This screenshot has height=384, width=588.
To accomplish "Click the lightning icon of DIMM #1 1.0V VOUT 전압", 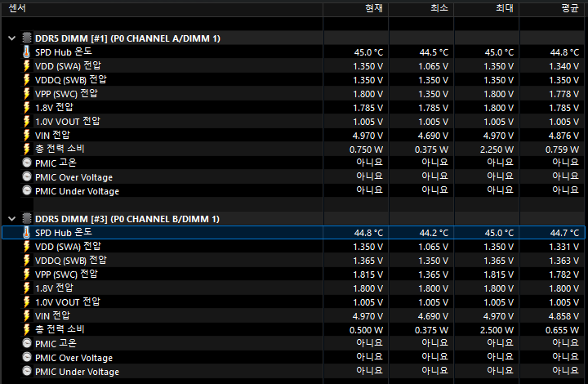I will coord(27,121).
